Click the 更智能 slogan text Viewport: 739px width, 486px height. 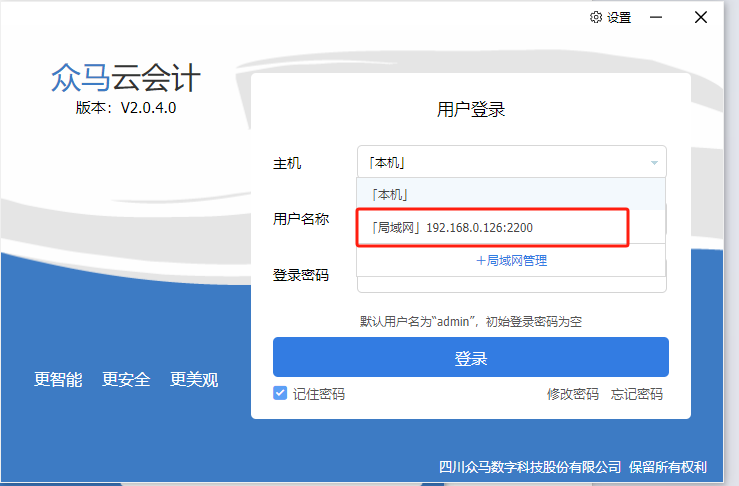tap(58, 379)
